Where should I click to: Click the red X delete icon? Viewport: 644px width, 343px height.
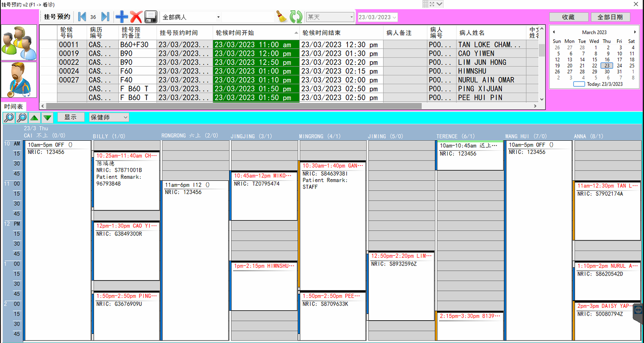click(136, 17)
